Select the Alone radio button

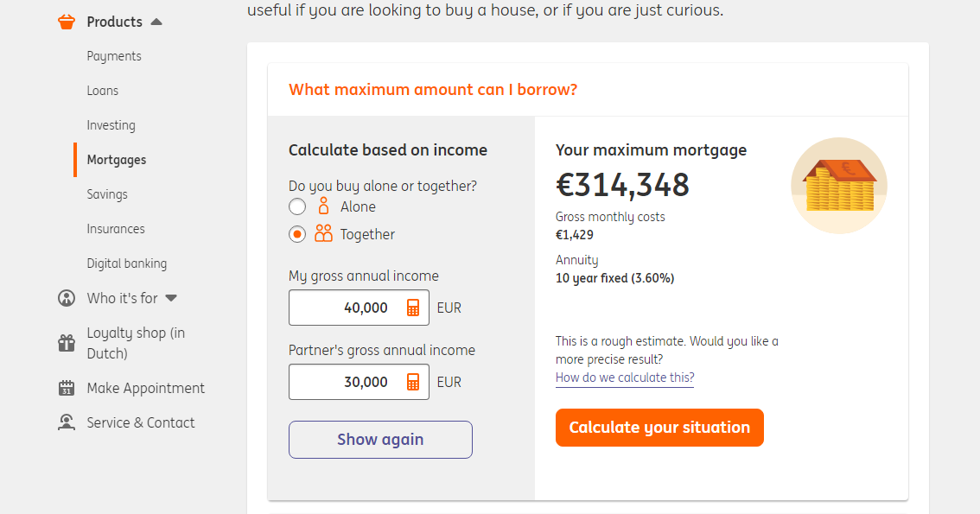point(297,206)
